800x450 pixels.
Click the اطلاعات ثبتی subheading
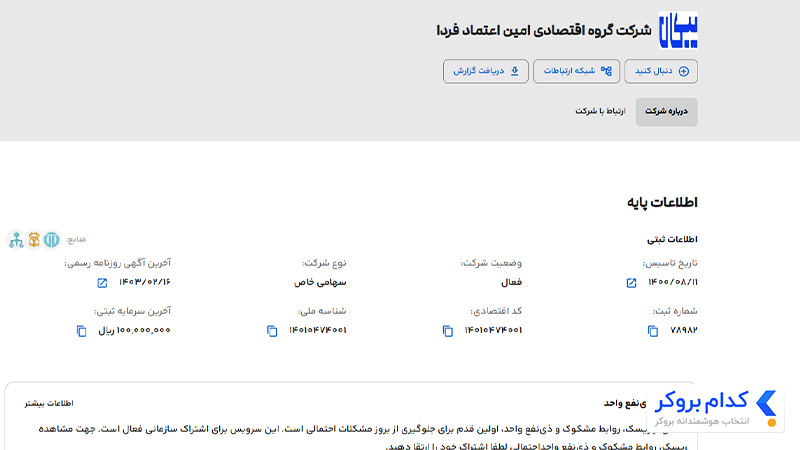pos(672,239)
